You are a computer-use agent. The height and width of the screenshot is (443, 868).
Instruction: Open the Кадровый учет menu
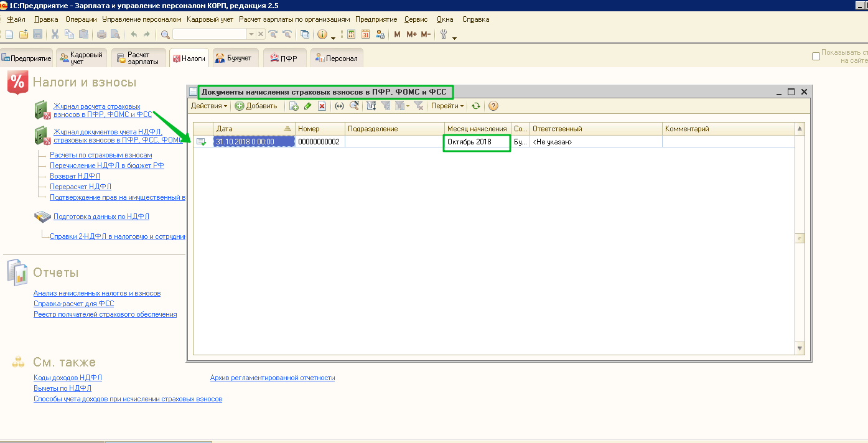pyautogui.click(x=210, y=19)
